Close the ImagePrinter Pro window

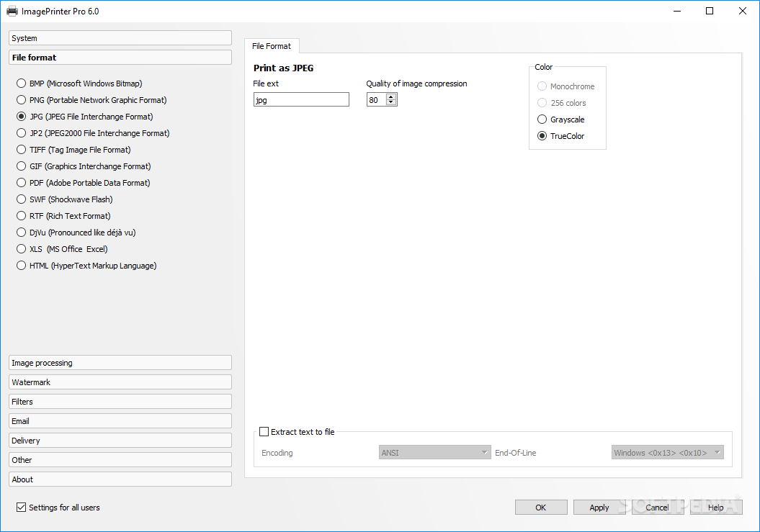click(743, 11)
